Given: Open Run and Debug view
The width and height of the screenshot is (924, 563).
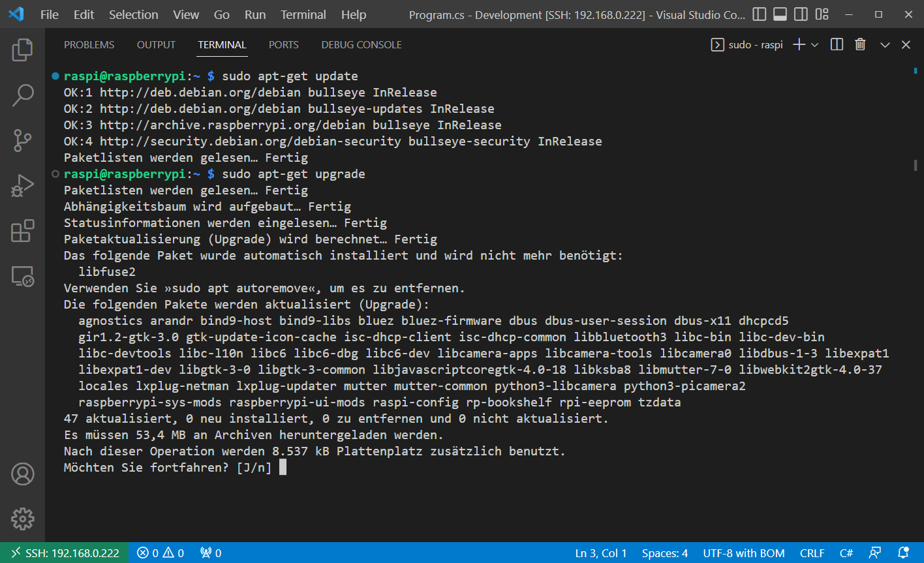Looking at the screenshot, I should click(22, 185).
